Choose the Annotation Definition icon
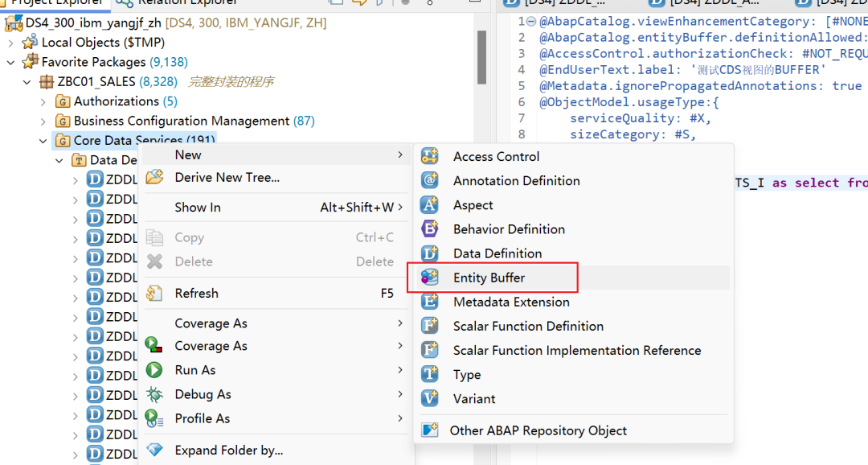 [429, 181]
